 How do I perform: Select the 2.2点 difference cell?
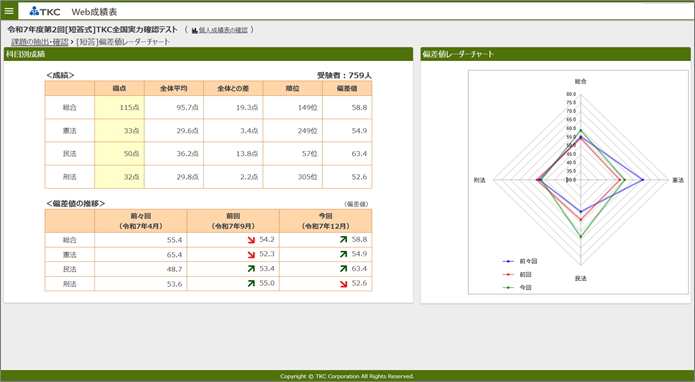(x=233, y=177)
